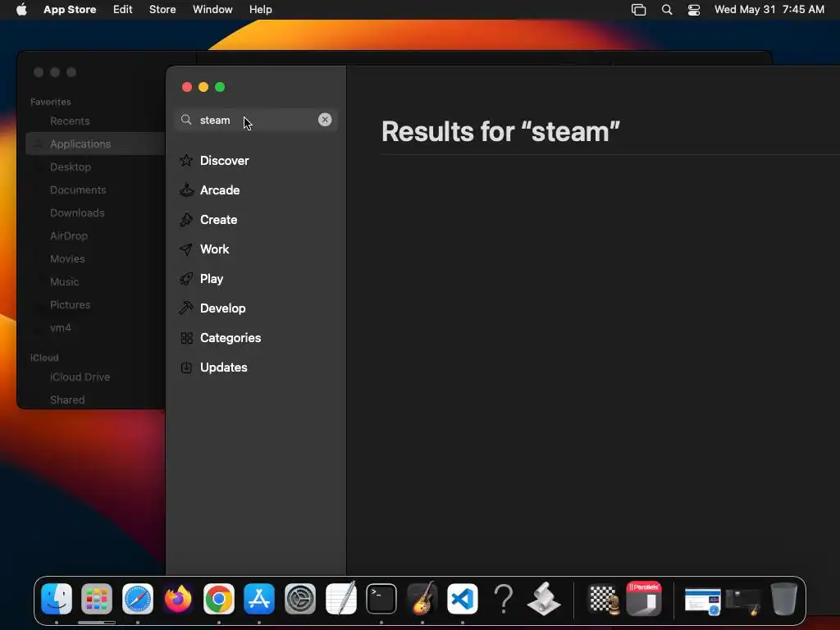Select Pictures in Finder window sidebar

(71, 305)
